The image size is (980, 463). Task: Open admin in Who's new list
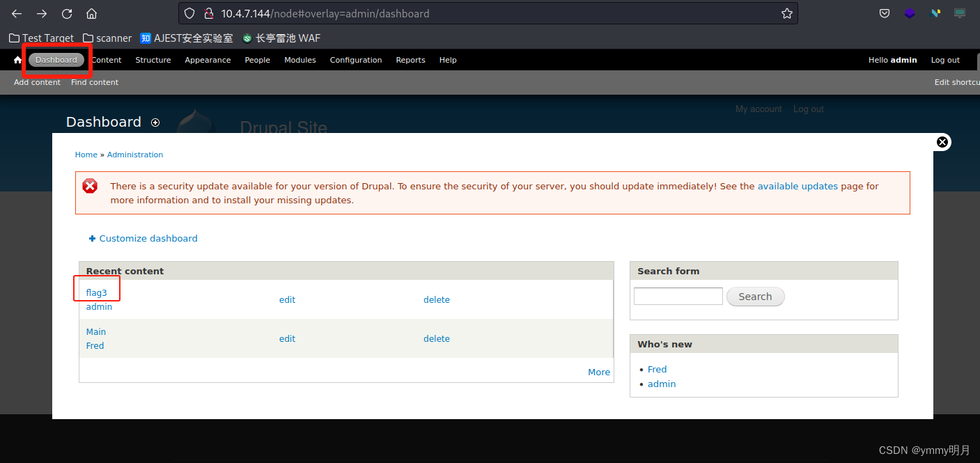tap(662, 384)
